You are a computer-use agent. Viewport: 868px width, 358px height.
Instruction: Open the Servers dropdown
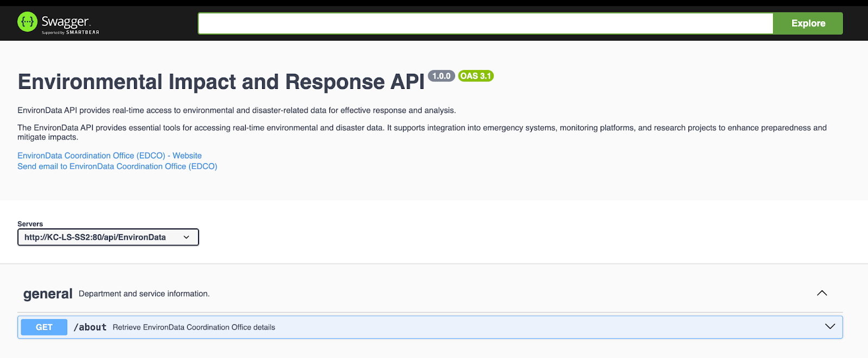click(108, 237)
